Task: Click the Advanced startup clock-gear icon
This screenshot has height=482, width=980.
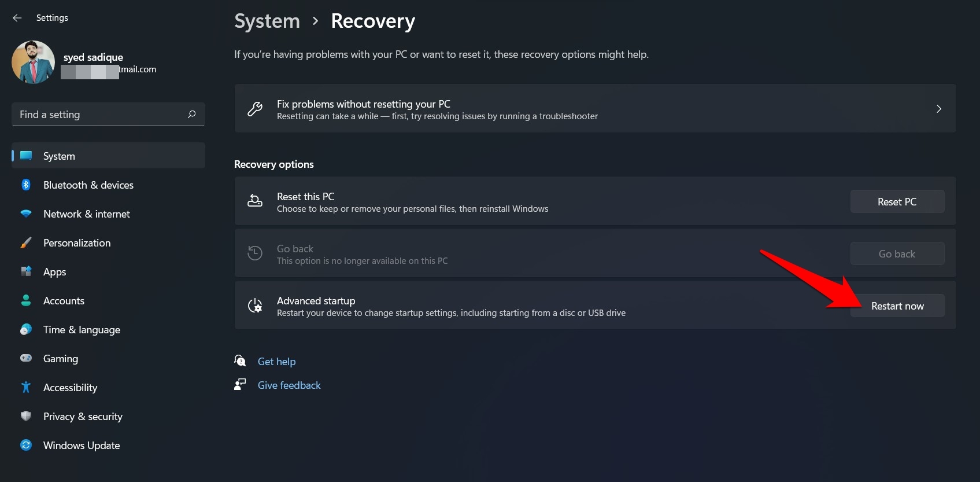Action: [254, 306]
